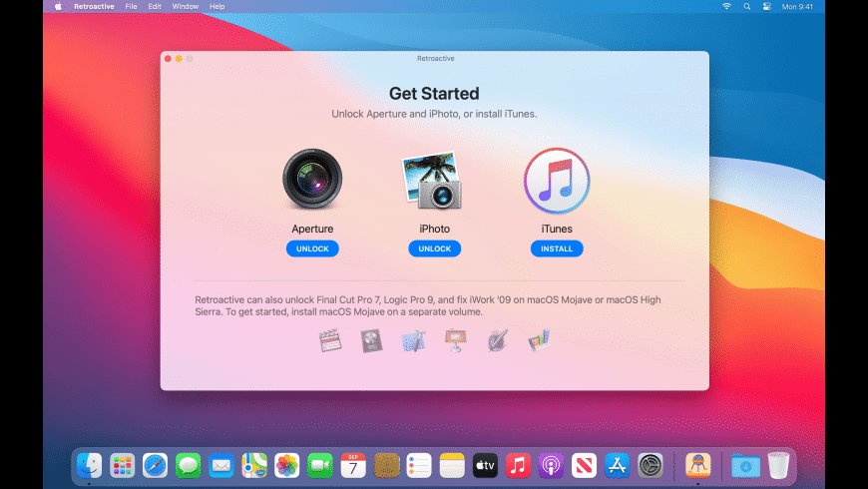Image resolution: width=868 pixels, height=489 pixels.
Task: Click the Xcode hammer icon
Action: (413, 340)
